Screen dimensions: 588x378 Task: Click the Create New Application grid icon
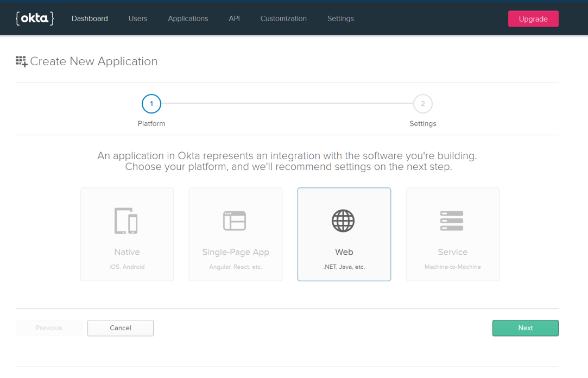(x=22, y=61)
